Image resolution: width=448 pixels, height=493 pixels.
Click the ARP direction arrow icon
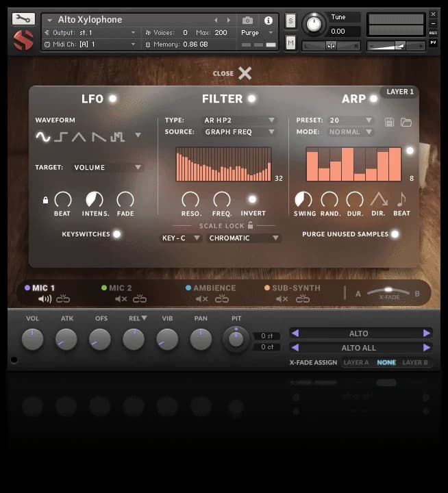point(379,199)
